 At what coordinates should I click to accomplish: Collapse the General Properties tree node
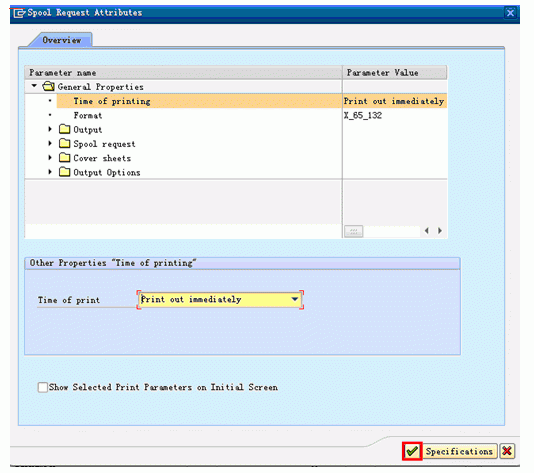(34, 86)
